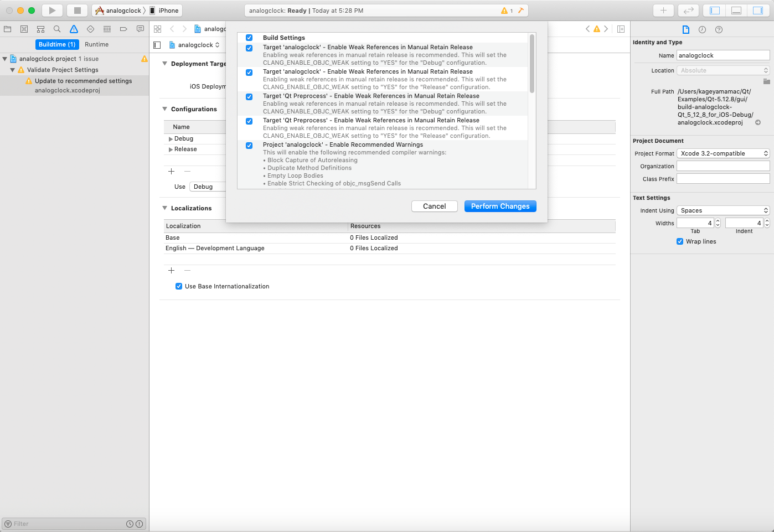Add a configuration with plus button
This screenshot has width=774, height=532.
172,172
